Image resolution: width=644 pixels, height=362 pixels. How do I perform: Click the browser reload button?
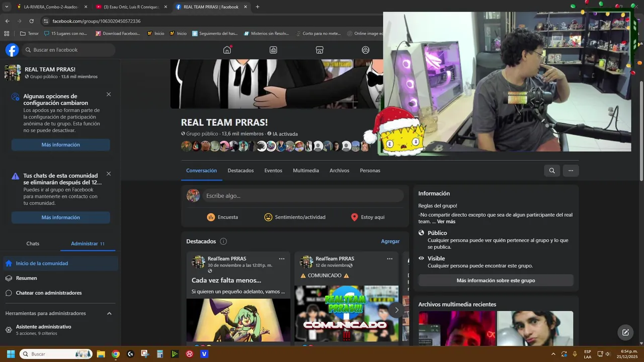32,21
